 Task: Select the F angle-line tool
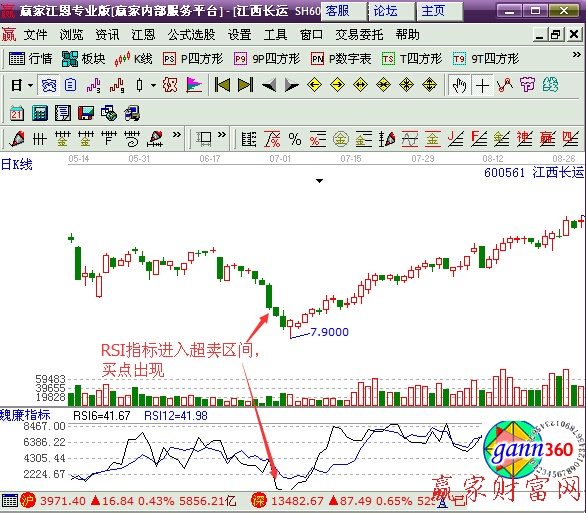[x=479, y=139]
